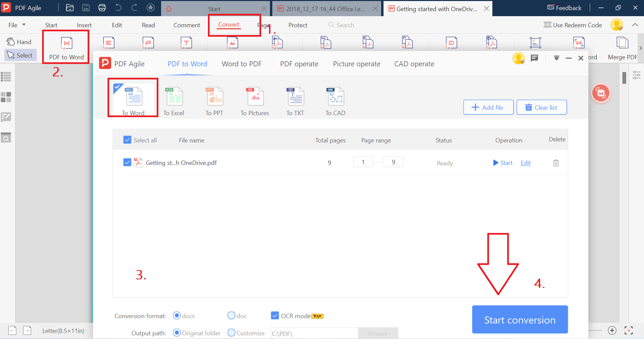The width and height of the screenshot is (644, 339).
Task: Click the PDF to TXT ribbon icon
Action: (186, 43)
